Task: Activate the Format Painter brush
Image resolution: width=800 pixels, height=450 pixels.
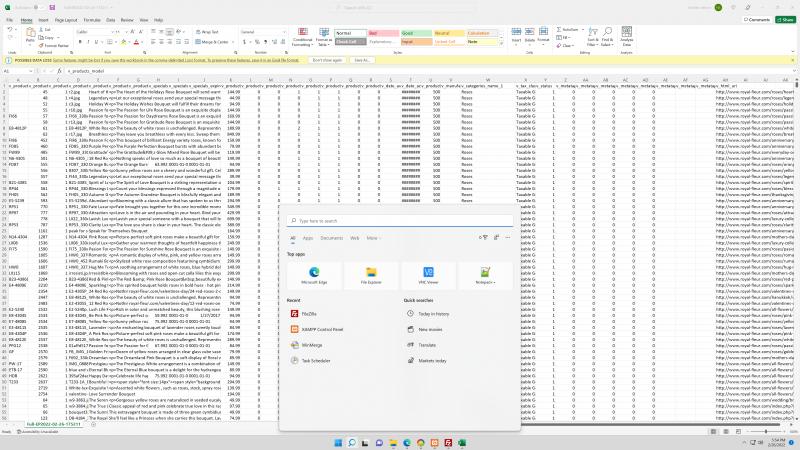Action: 54,45
